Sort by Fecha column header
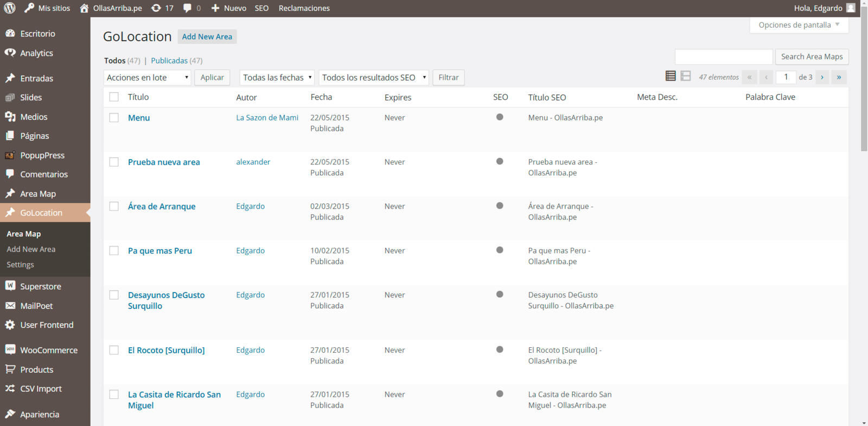Screen dimensions: 868x426 pos(321,97)
